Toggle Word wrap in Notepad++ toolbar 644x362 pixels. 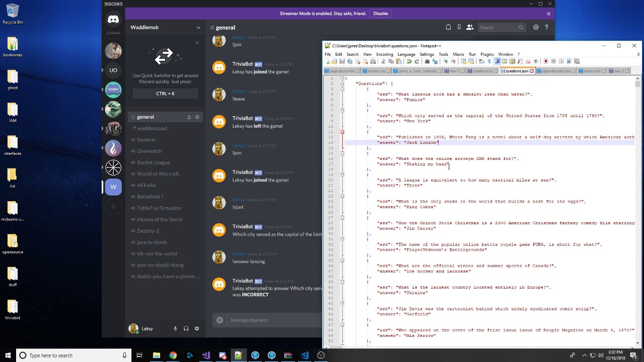[481, 61]
